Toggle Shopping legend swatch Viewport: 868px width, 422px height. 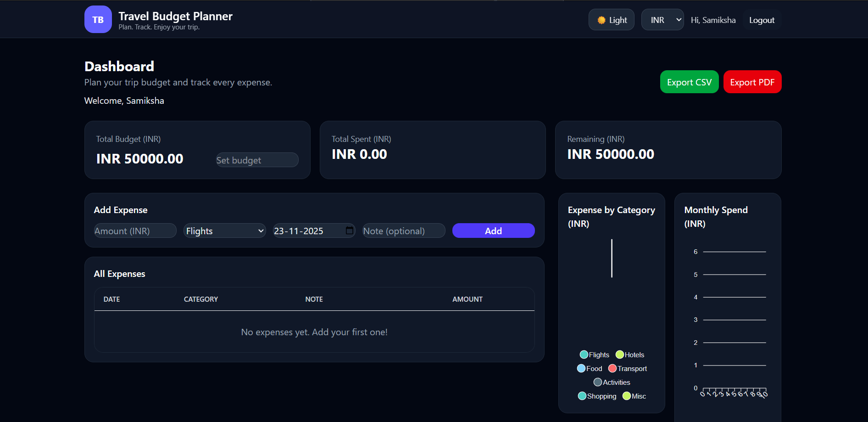[582, 396]
